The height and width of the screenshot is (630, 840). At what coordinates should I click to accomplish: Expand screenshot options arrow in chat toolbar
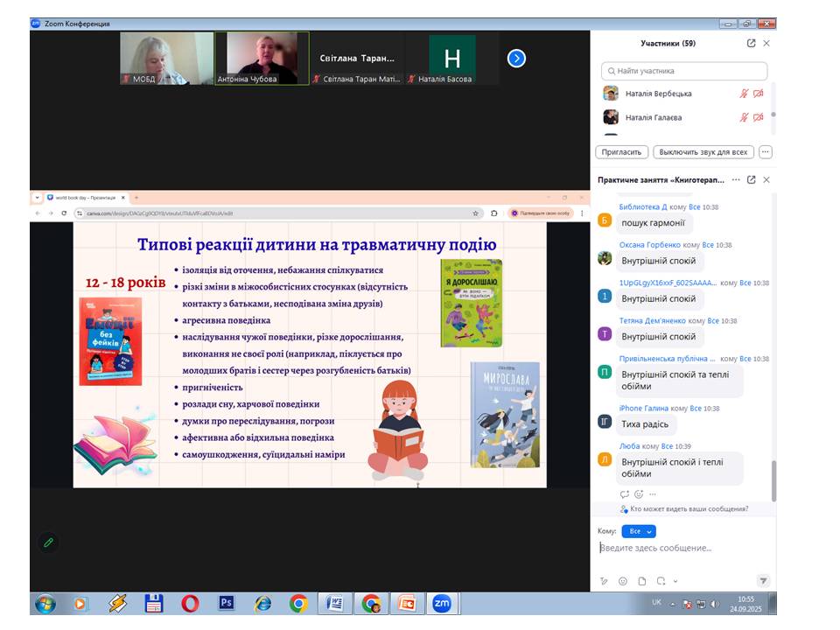[x=675, y=582]
